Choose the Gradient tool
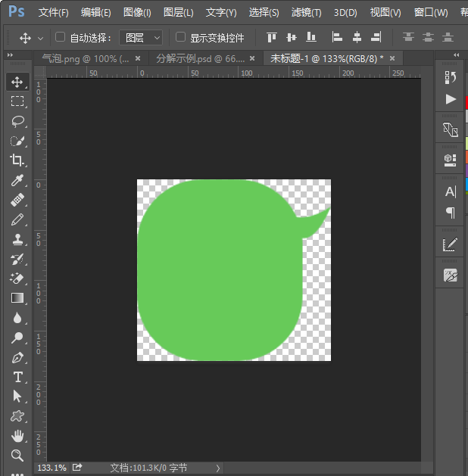 tap(17, 298)
